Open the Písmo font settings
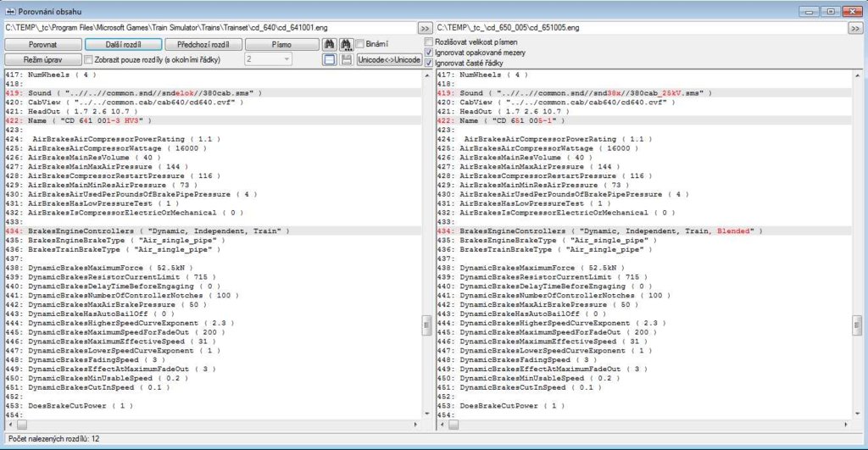This screenshot has height=450, width=868. pos(282,44)
